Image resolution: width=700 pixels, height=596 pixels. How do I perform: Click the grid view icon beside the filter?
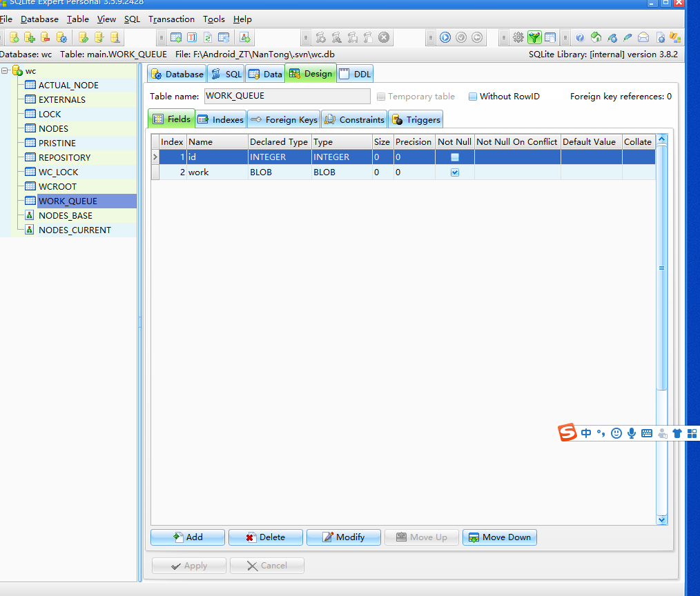550,37
